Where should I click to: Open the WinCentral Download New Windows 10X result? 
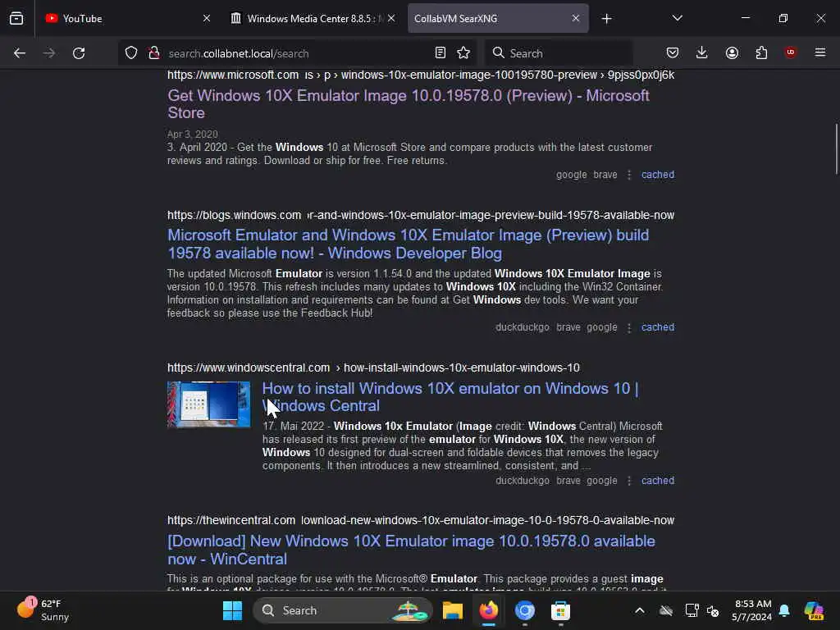[411, 550]
